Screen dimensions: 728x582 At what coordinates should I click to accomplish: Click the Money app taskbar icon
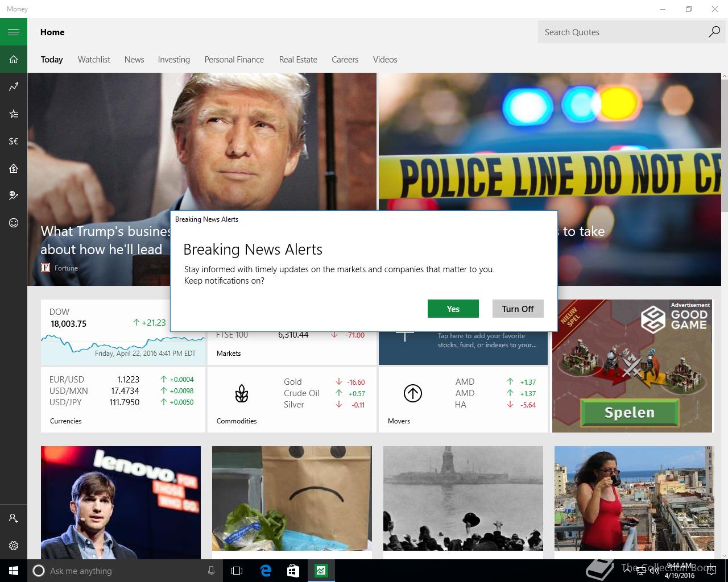pyautogui.click(x=321, y=571)
